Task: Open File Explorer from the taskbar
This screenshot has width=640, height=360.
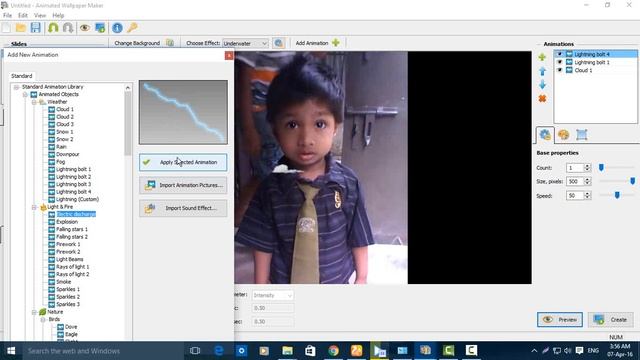Action: click(287, 351)
